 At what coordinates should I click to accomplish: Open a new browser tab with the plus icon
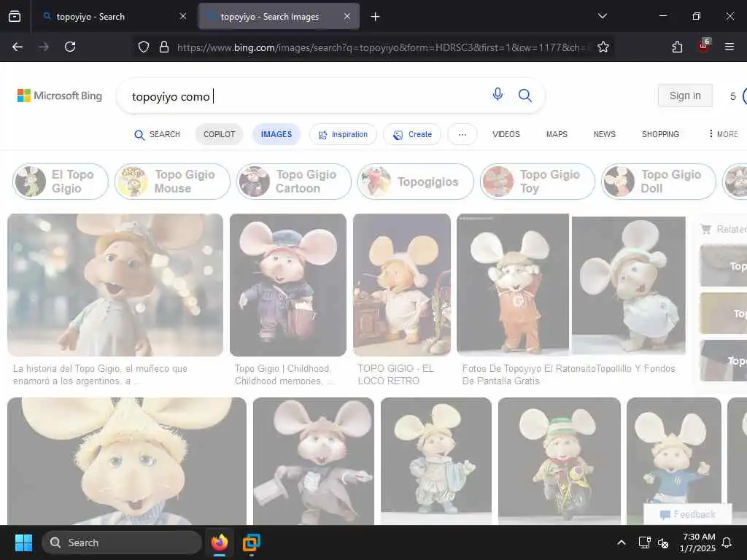click(376, 17)
